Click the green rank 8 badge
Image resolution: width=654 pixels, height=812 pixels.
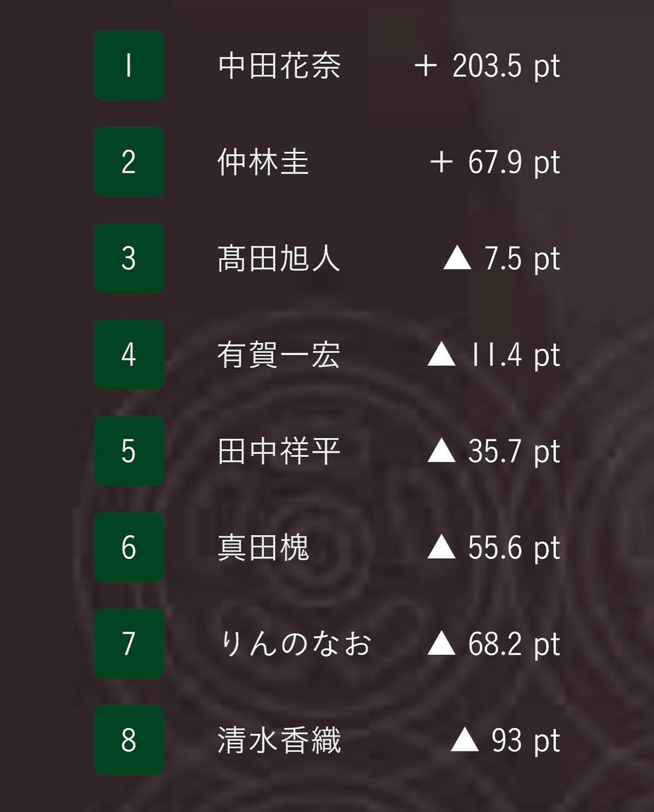tap(129, 740)
